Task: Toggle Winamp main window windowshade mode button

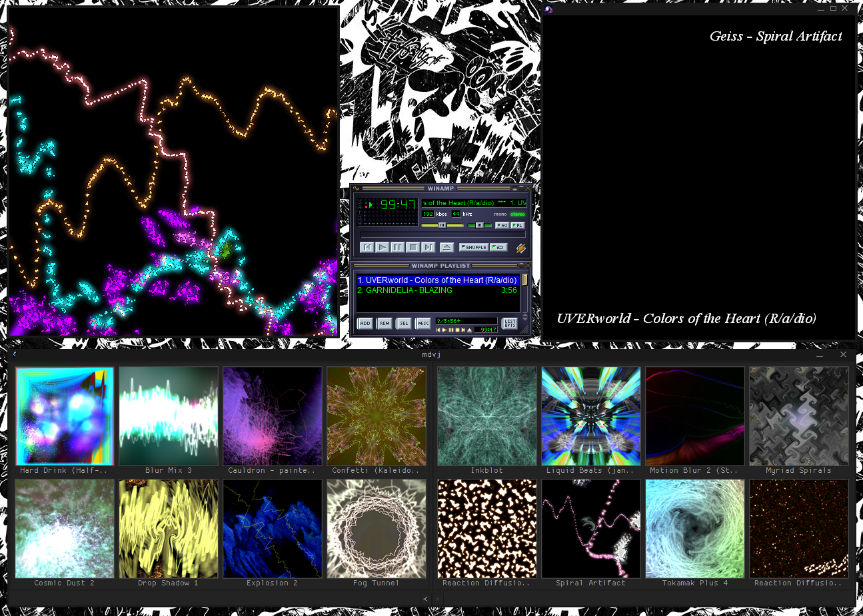Action: [x=521, y=188]
